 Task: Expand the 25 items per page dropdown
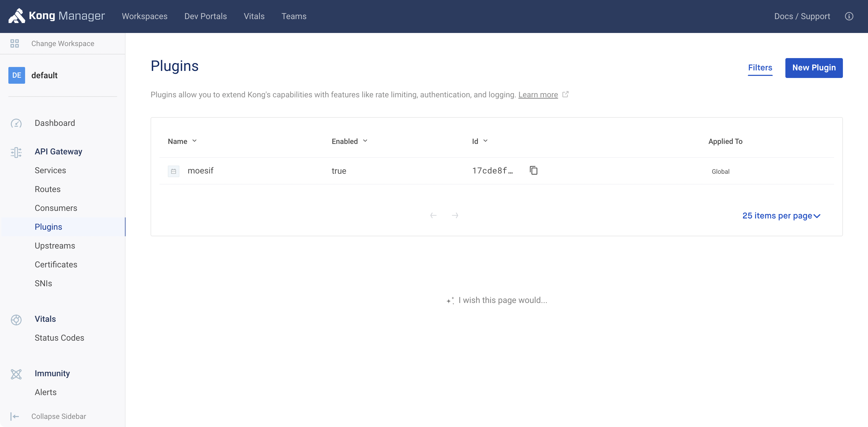tap(781, 215)
